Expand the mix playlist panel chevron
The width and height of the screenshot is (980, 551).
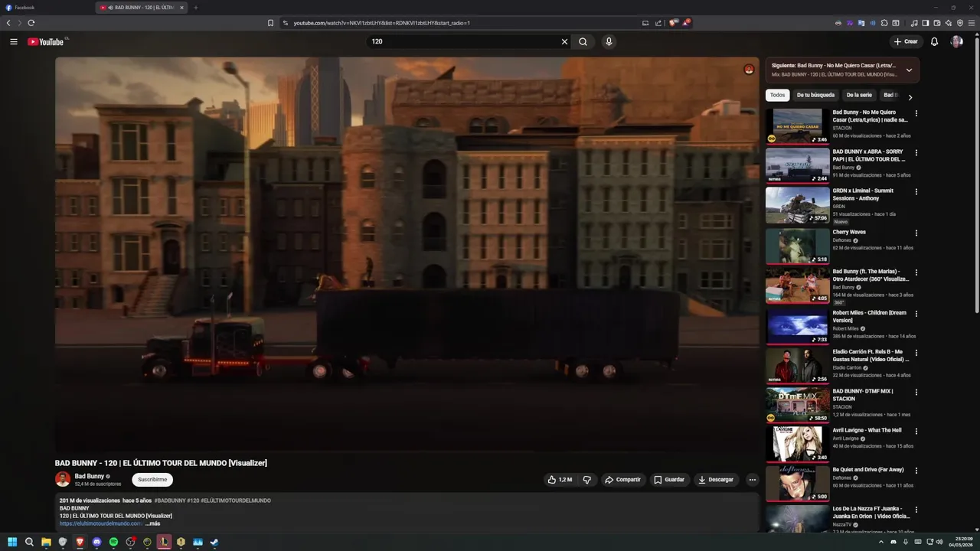909,70
